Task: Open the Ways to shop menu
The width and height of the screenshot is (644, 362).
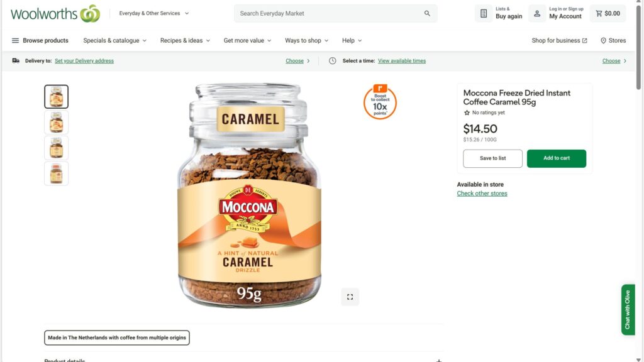Action: pyautogui.click(x=306, y=41)
